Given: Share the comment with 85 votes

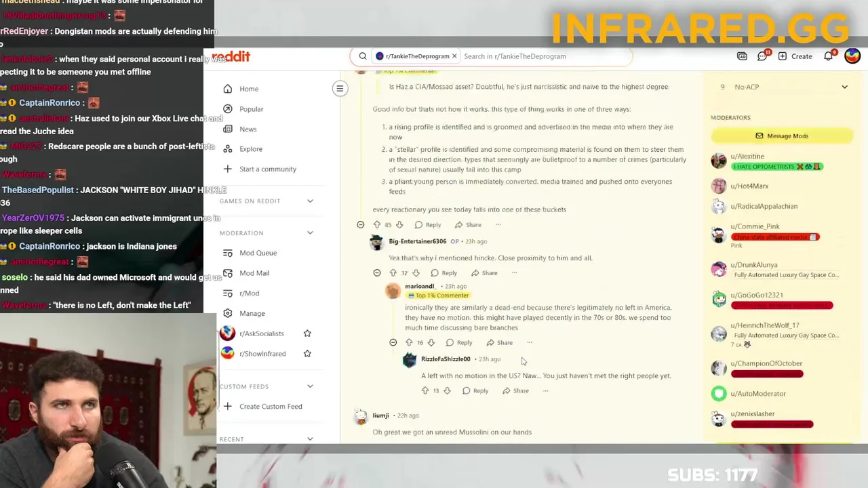Looking at the screenshot, I should pos(468,225).
